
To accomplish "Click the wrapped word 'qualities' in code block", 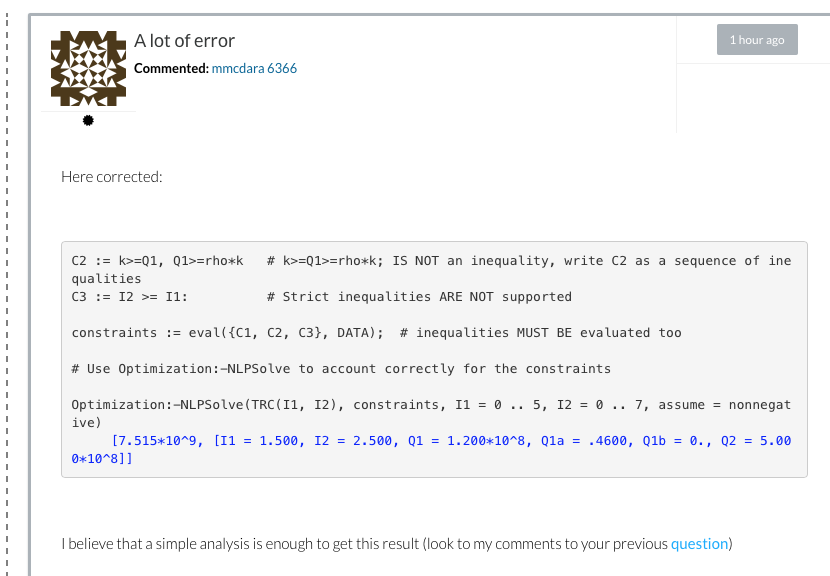I will (x=106, y=279).
